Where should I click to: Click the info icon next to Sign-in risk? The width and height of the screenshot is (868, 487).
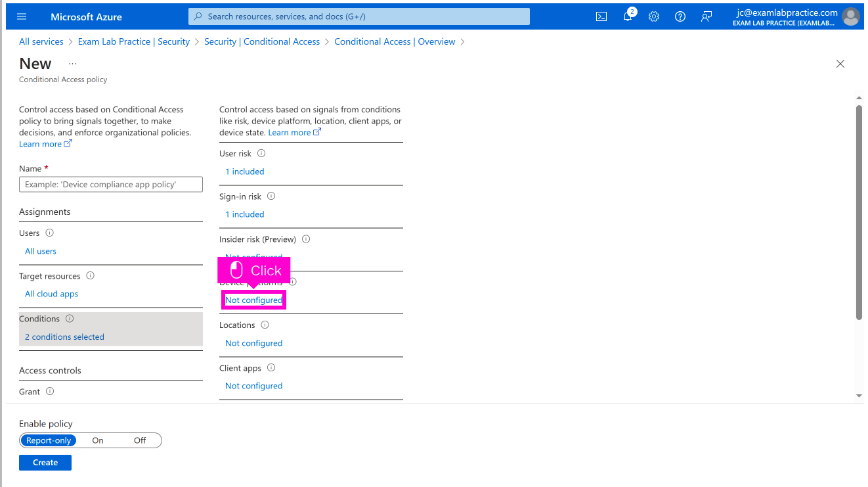(x=271, y=196)
